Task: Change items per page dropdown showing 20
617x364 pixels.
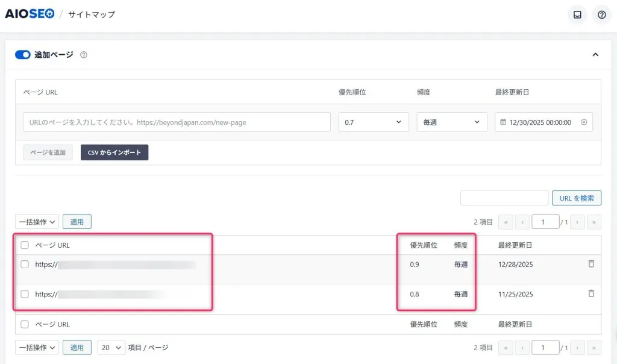Action: 111,348
